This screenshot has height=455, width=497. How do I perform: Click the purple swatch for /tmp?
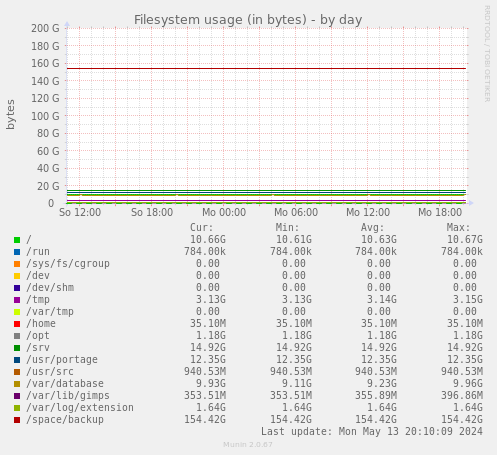(17, 300)
